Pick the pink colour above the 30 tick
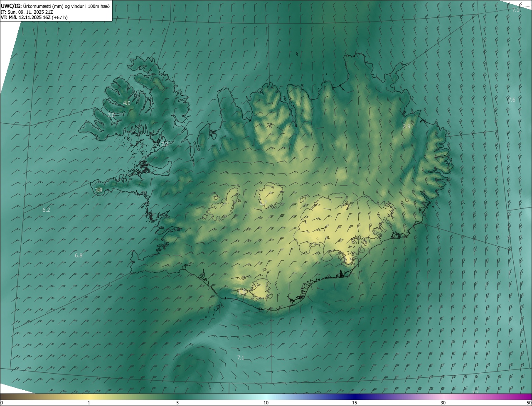The height and width of the screenshot is (406, 532). click(x=443, y=397)
